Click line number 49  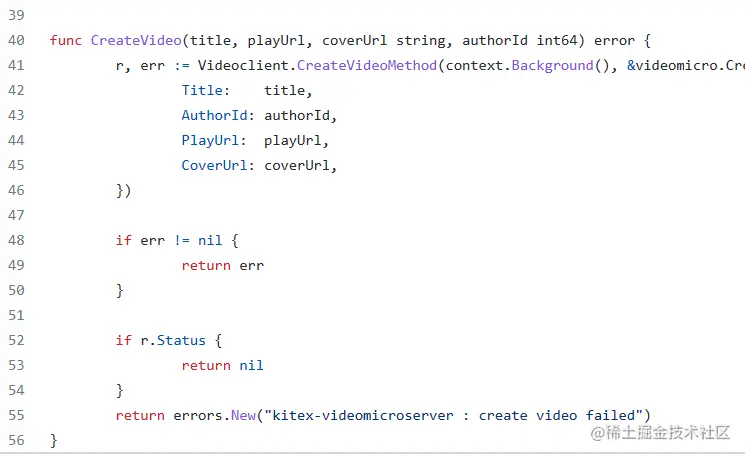tap(16, 265)
